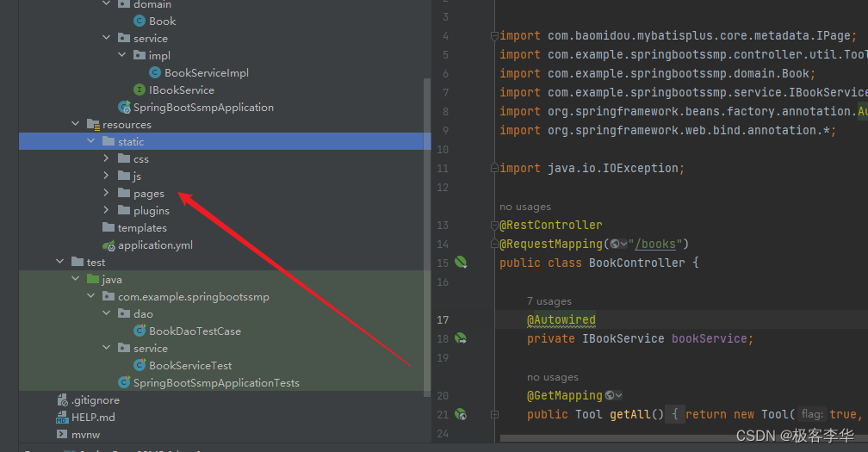Screen dimensions: 868x452
Task: Open the Book class file
Action: 162,22
